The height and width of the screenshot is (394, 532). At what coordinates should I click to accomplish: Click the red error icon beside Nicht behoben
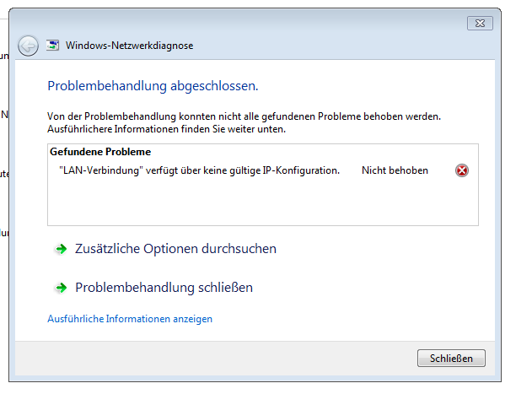click(462, 170)
